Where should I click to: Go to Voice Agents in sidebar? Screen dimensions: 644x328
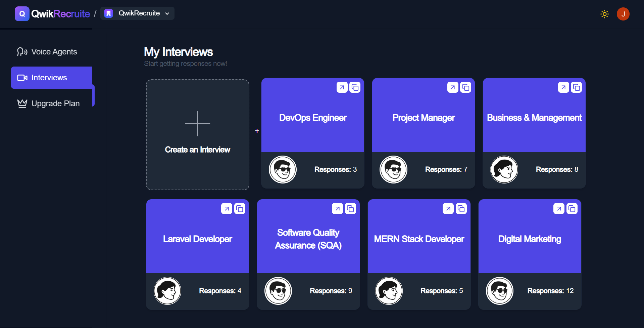[47, 52]
